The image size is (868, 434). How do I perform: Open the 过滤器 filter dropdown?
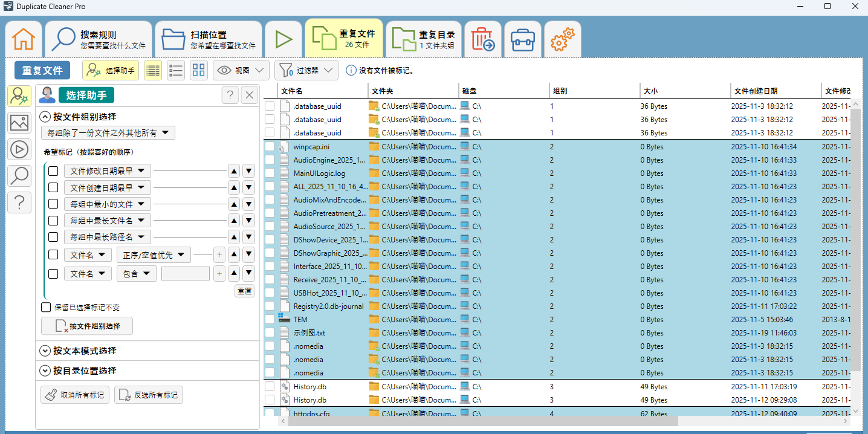pyautogui.click(x=306, y=70)
